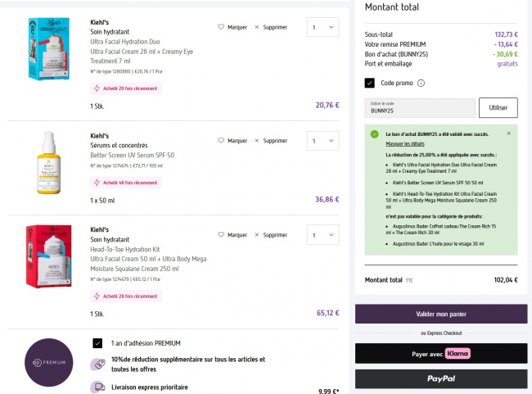
Task: Open quantity dropdown for Better Screen UV Serum
Action: (x=322, y=141)
